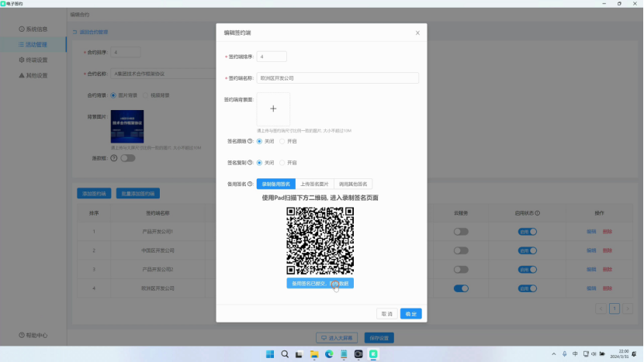Open 活动管理 in the sidebar

[x=33, y=44]
